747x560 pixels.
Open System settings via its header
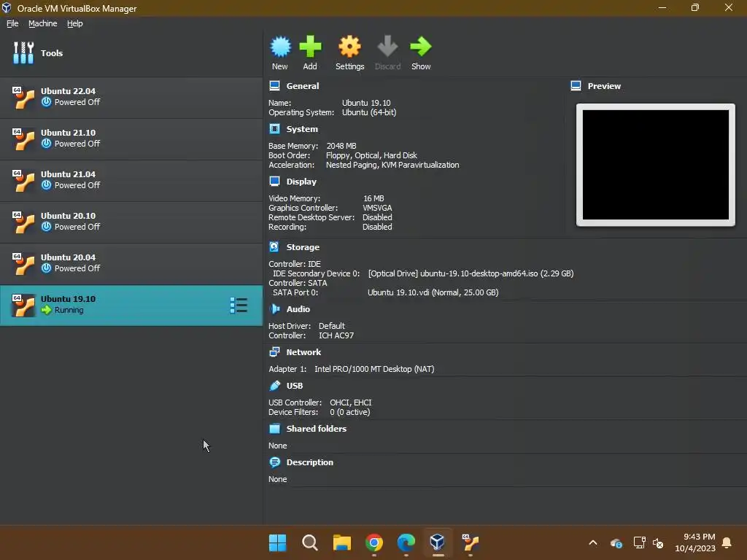pos(302,129)
